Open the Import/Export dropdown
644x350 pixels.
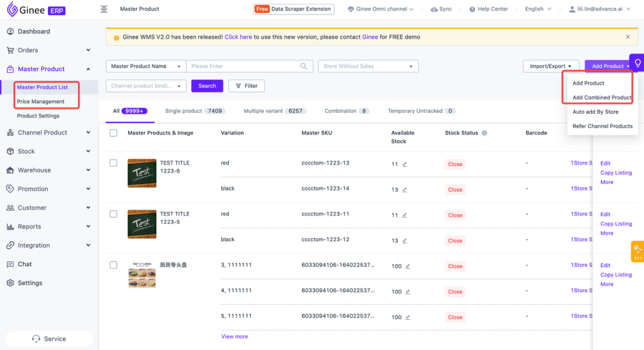550,66
